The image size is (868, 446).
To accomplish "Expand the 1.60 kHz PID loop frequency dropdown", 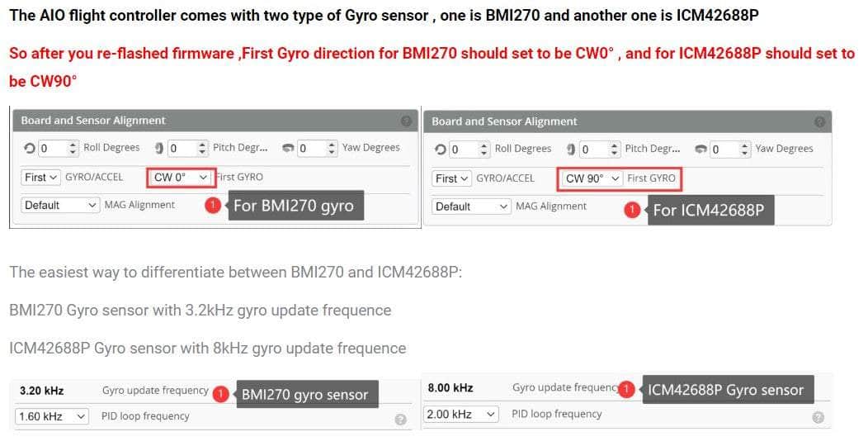I will coord(52,416).
